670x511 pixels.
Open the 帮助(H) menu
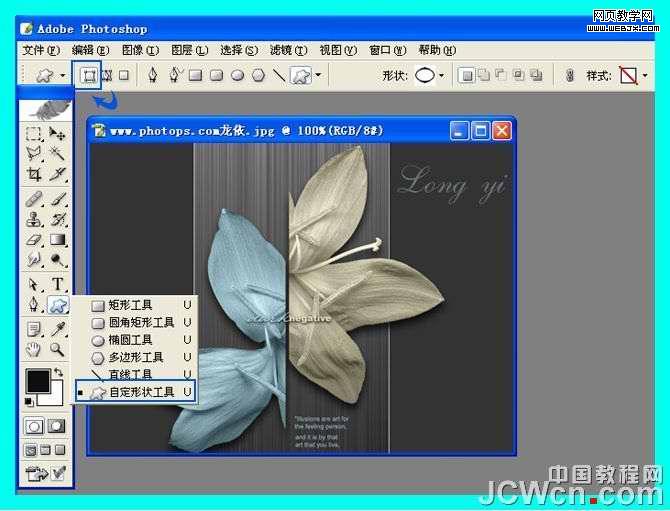point(437,50)
